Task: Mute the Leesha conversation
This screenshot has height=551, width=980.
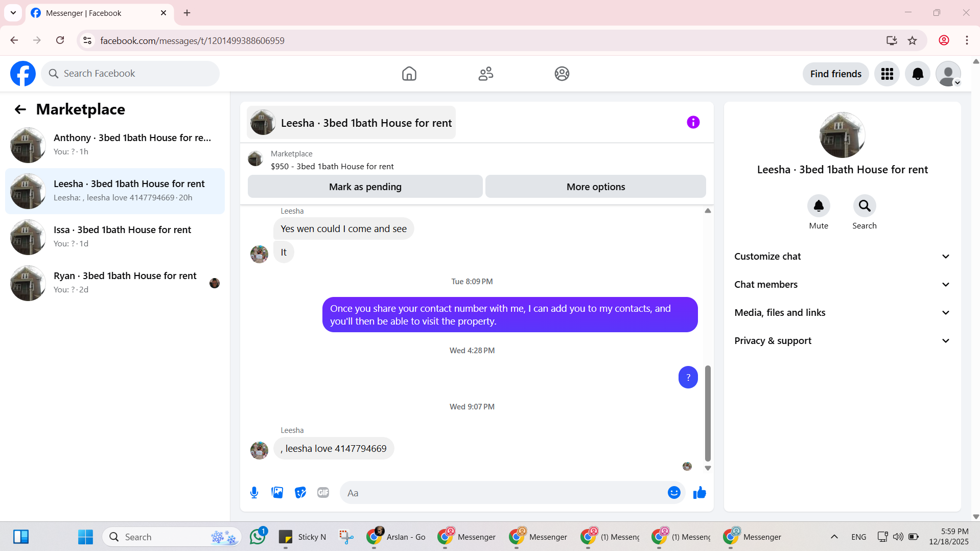Action: 819,206
